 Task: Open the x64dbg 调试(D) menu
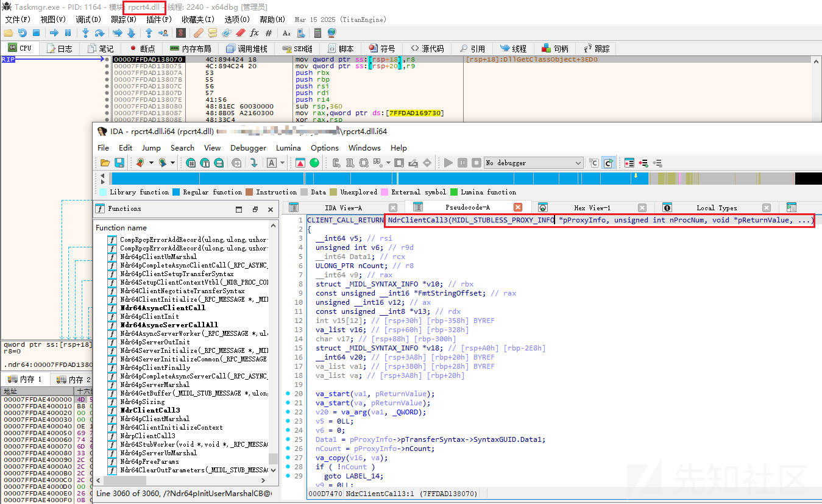click(x=88, y=20)
